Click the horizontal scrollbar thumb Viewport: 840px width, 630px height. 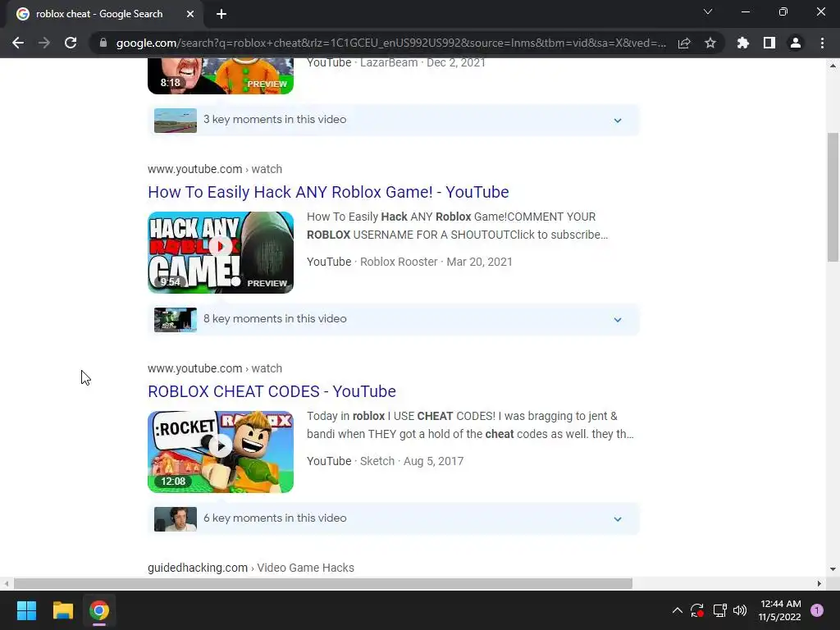tap(323, 583)
